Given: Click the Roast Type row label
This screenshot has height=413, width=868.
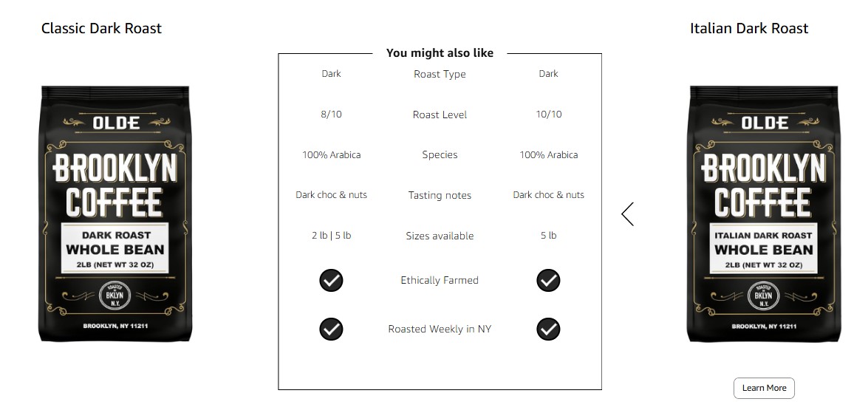Looking at the screenshot, I should pyautogui.click(x=440, y=74).
